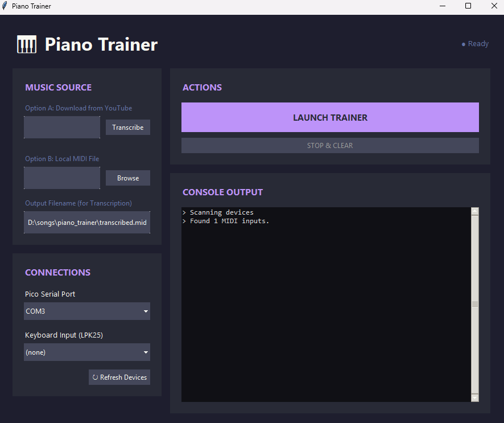Close the Piano Trainer window
This screenshot has height=423, width=504.
pos(494,6)
